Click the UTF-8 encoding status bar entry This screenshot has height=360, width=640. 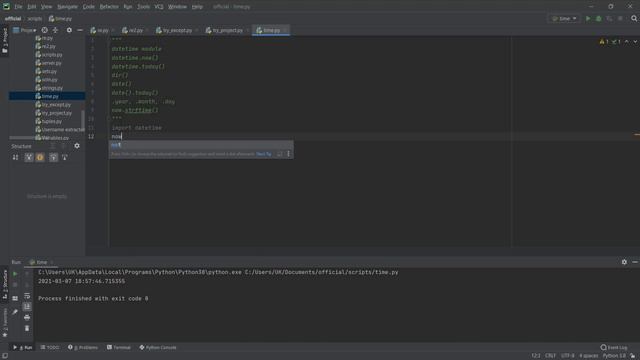tap(567, 356)
